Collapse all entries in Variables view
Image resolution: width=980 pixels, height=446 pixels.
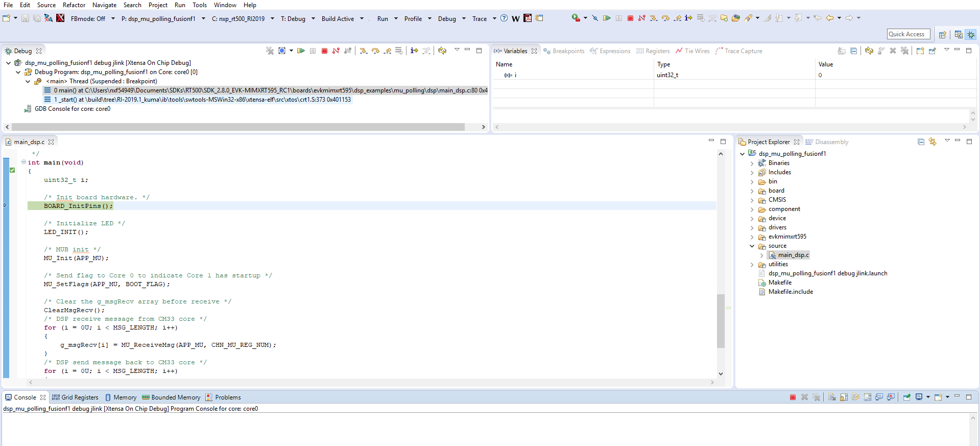tap(853, 51)
